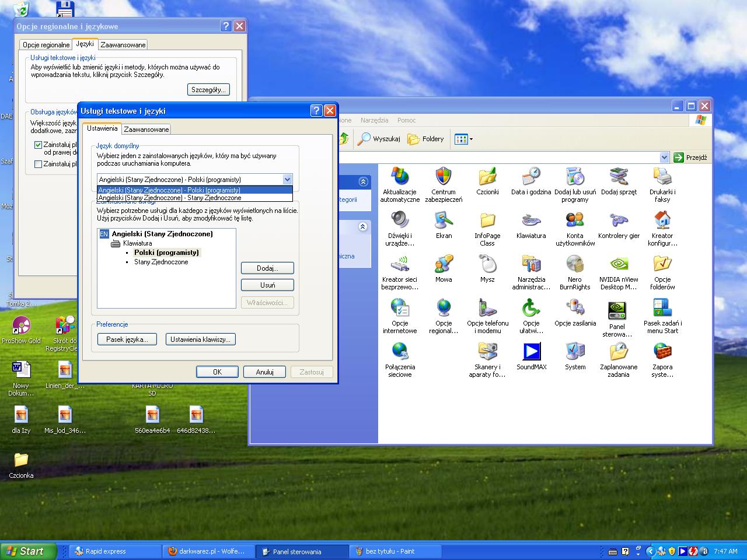Open the address bar dropdown arrow
747x560 pixels.
(664, 157)
